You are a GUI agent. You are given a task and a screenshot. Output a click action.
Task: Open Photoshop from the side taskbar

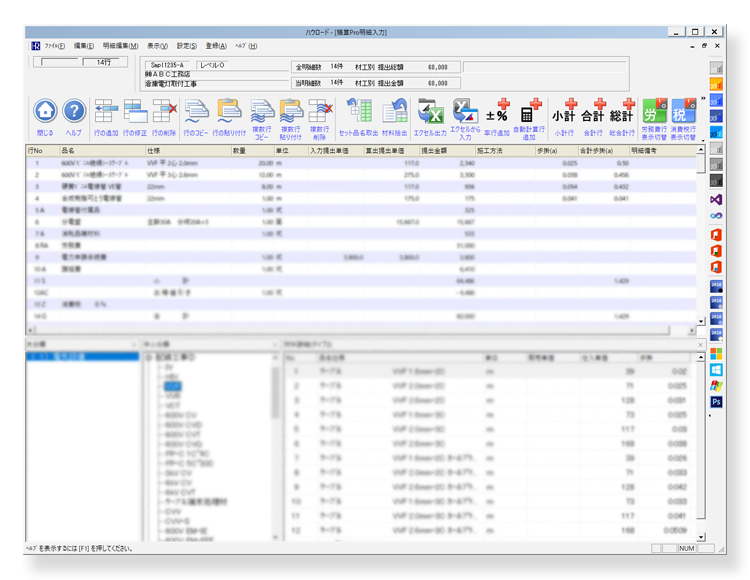(x=716, y=402)
